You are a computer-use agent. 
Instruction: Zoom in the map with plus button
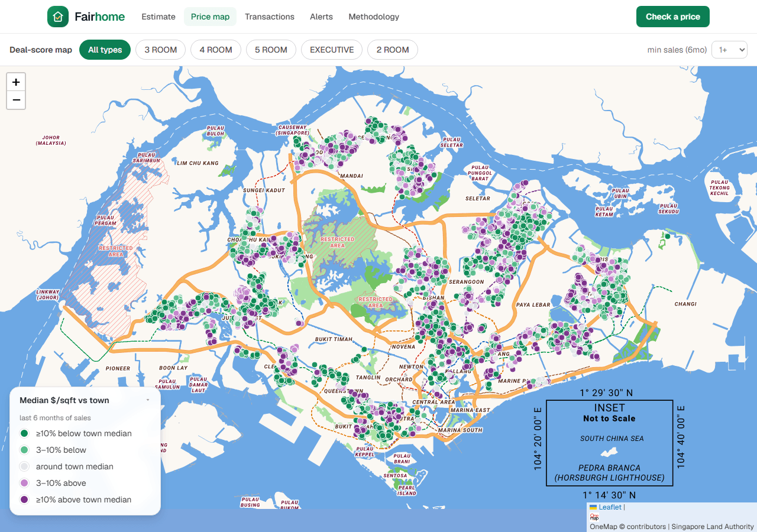16,82
